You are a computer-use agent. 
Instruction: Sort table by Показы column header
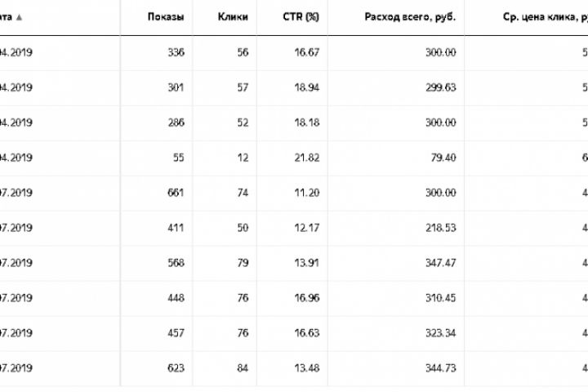pyautogui.click(x=166, y=17)
